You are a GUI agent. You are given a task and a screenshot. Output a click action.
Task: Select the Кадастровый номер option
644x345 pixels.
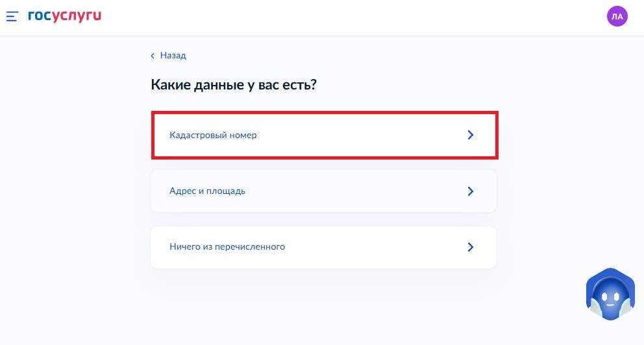pyautogui.click(x=323, y=136)
